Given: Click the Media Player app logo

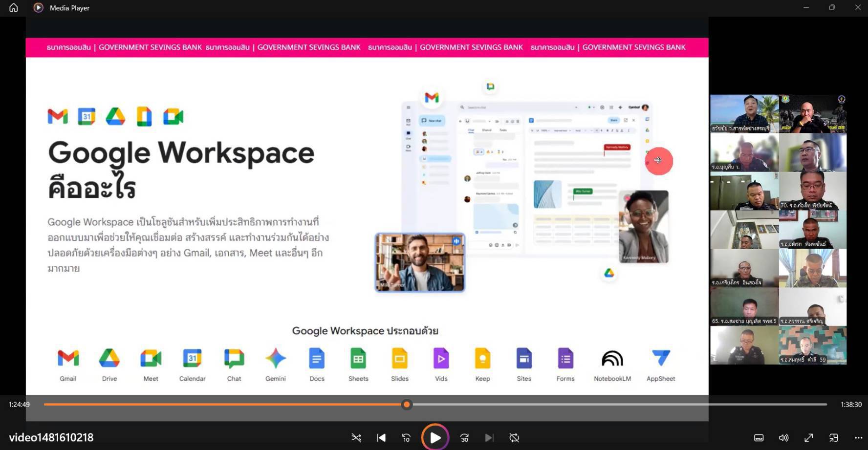Looking at the screenshot, I should click(x=38, y=8).
